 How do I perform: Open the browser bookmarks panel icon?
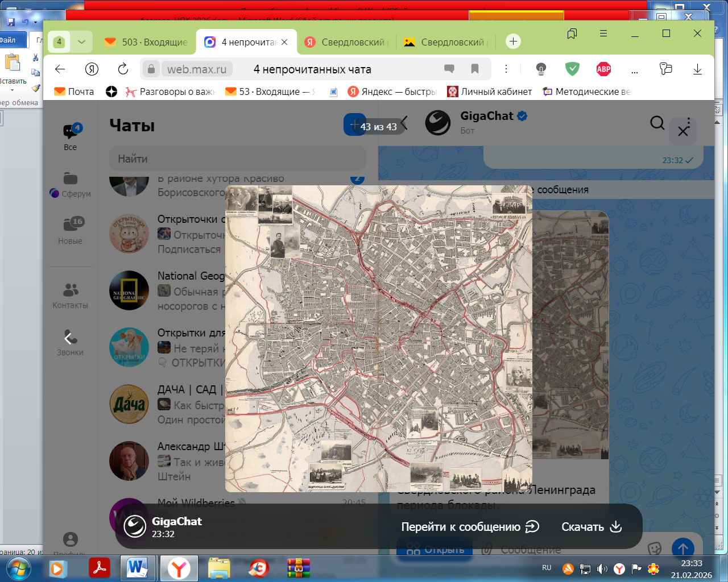point(572,34)
